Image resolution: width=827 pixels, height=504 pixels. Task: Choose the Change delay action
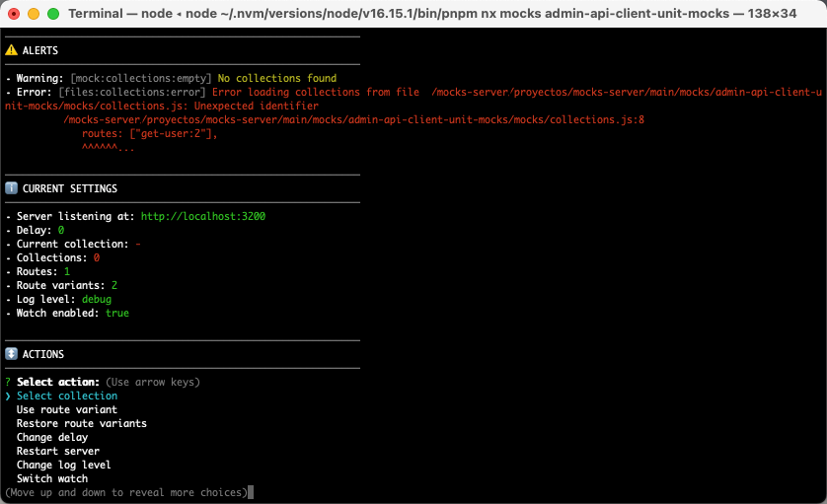click(52, 437)
